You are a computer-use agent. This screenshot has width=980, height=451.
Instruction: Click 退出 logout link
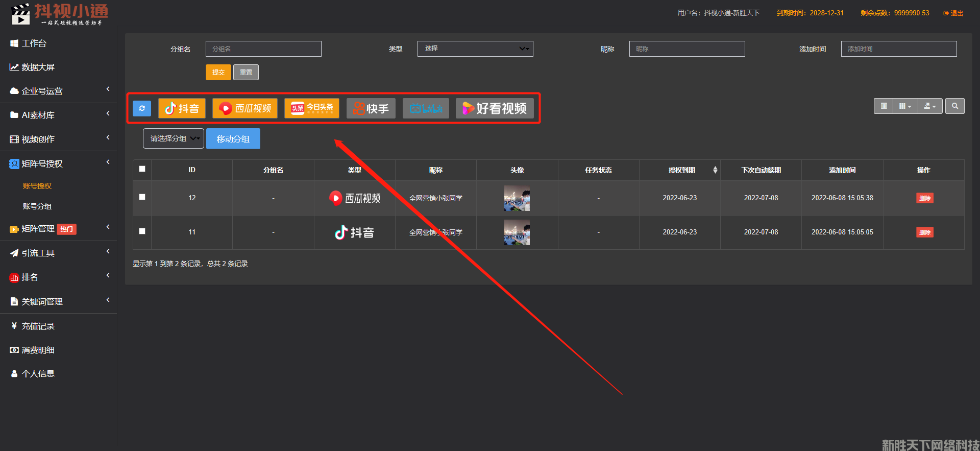click(953, 13)
